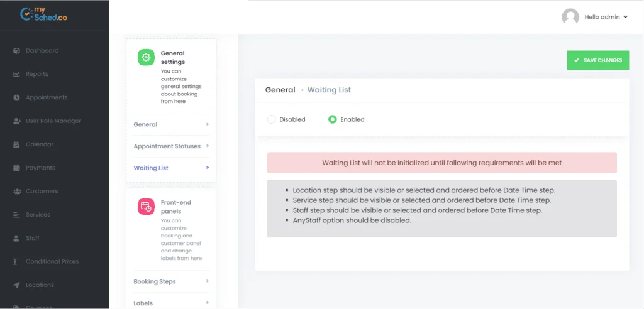644x309 pixels.
Task: Open Conditional Prices page
Action: (52, 261)
